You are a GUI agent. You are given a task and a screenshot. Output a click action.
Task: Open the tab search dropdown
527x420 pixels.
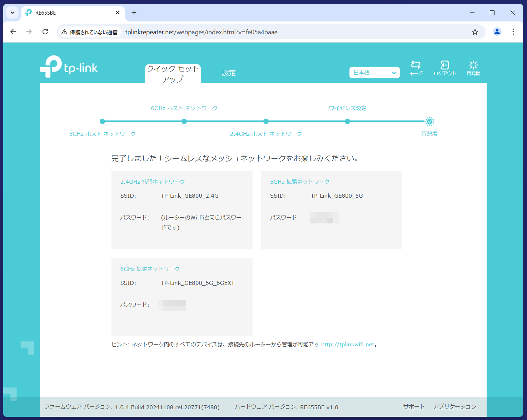pos(13,13)
